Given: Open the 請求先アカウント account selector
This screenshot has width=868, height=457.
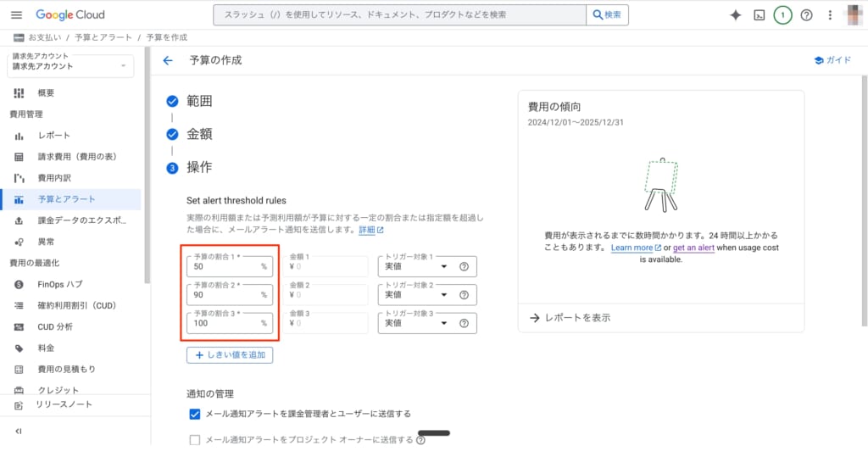Looking at the screenshot, I should 70,65.
